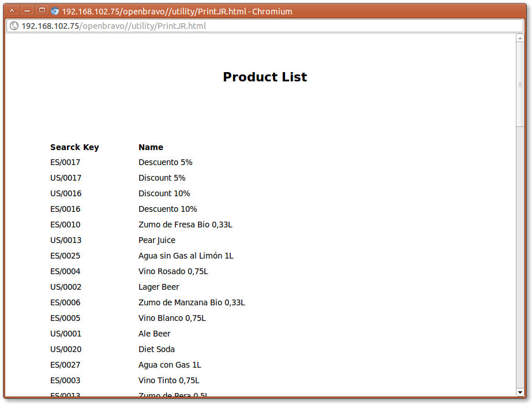Click the Diet Soda product name

click(x=156, y=350)
